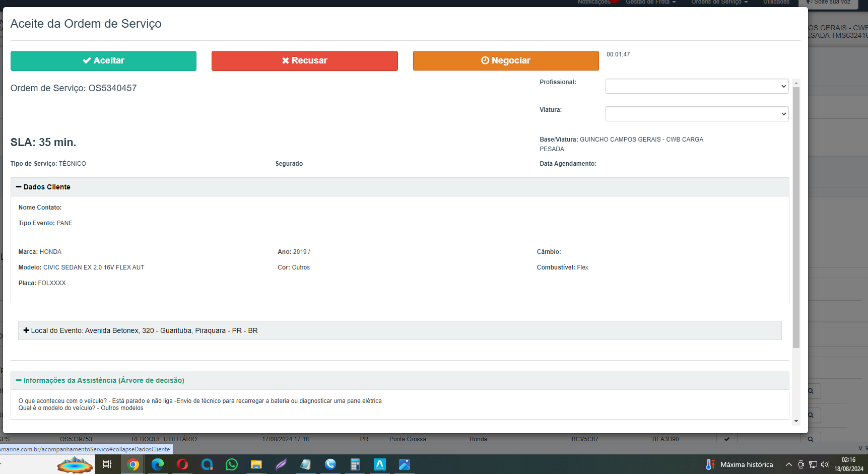Open the taskbar clock and date

coord(849,464)
